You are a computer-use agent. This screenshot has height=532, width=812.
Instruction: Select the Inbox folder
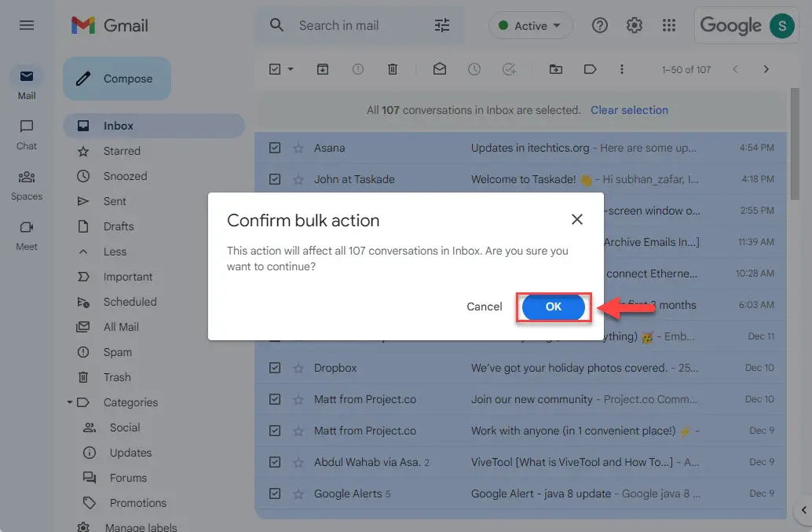pyautogui.click(x=154, y=126)
